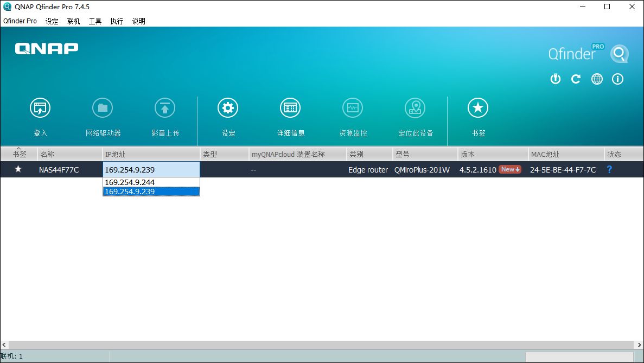This screenshot has width=644, height=363.
Task: Select device name NAS44F77C
Action: [x=59, y=170]
